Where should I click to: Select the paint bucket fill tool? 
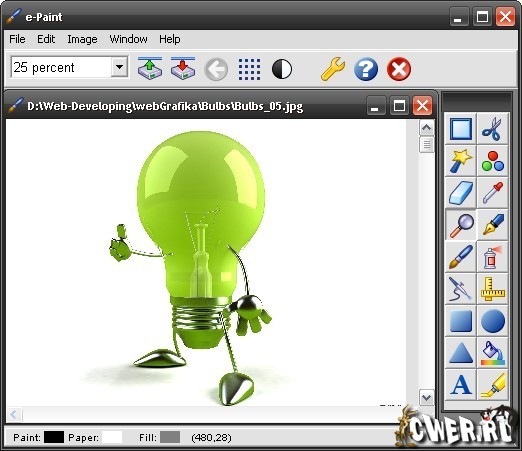[492, 353]
